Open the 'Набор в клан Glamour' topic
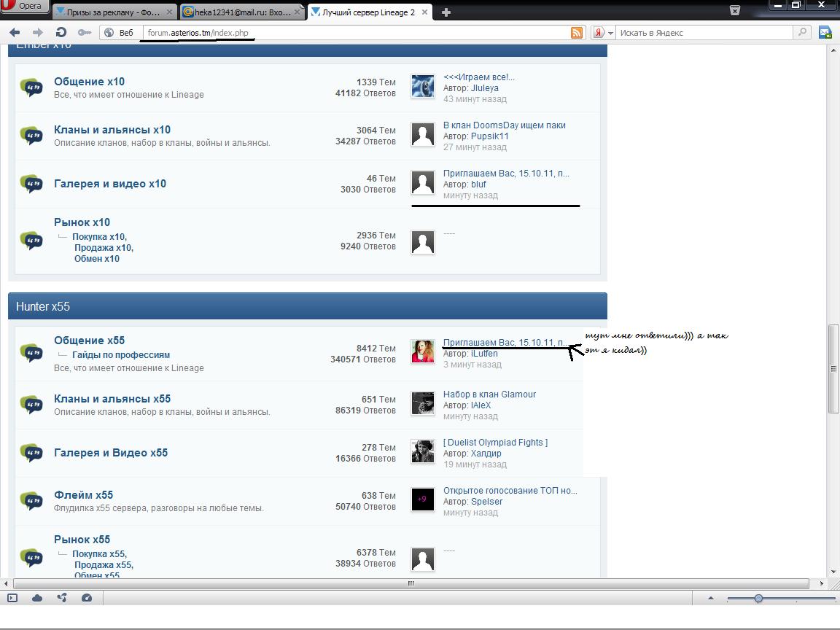This screenshot has width=840, height=630. [490, 394]
